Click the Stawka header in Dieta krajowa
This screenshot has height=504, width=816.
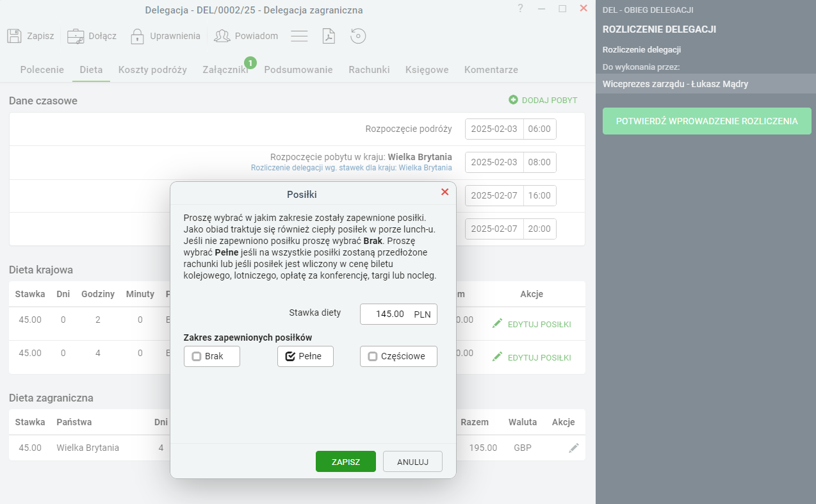click(30, 294)
